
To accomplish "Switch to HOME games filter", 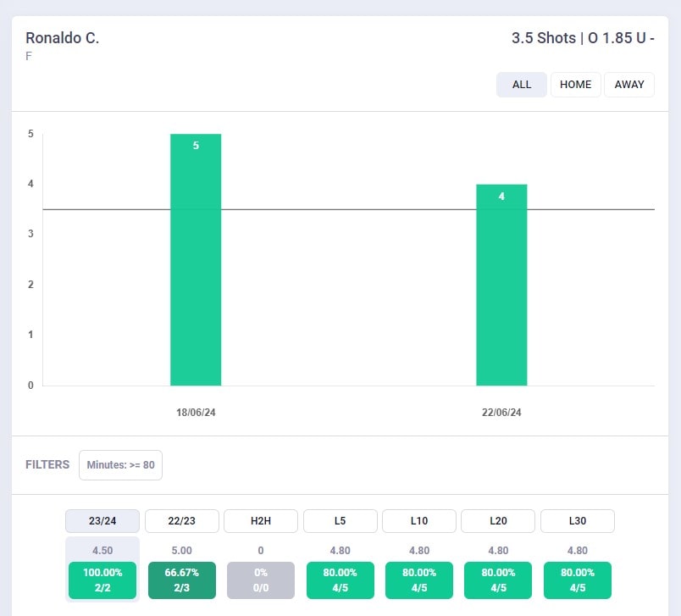I will tap(575, 85).
